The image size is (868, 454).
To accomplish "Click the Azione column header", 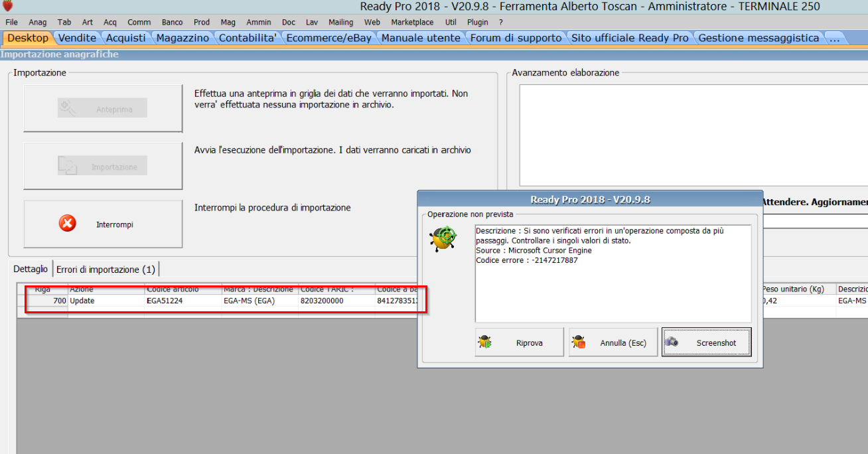I will point(106,289).
